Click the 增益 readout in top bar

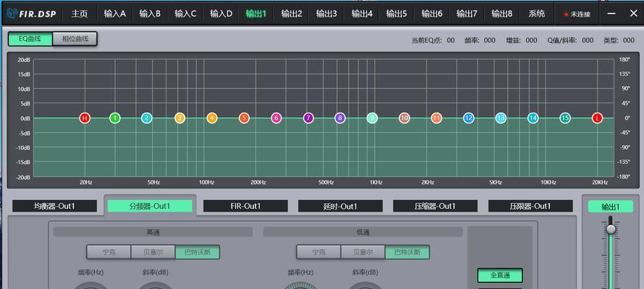[x=522, y=40]
